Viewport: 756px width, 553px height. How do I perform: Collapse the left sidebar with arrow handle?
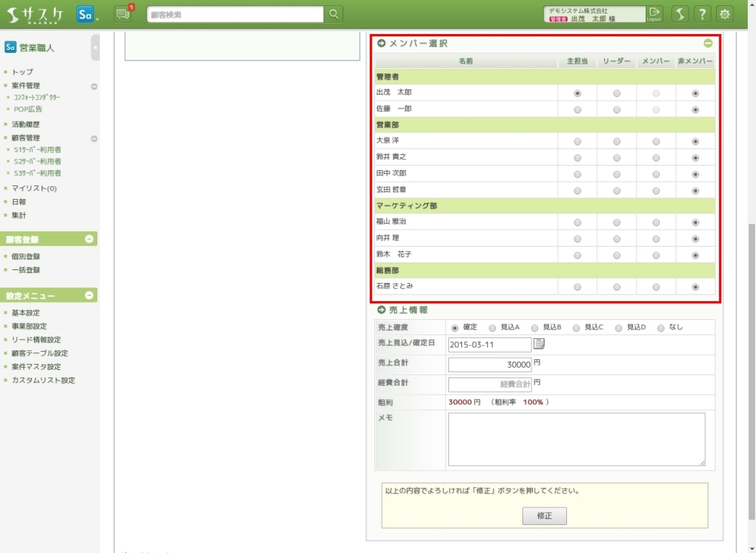(95, 47)
